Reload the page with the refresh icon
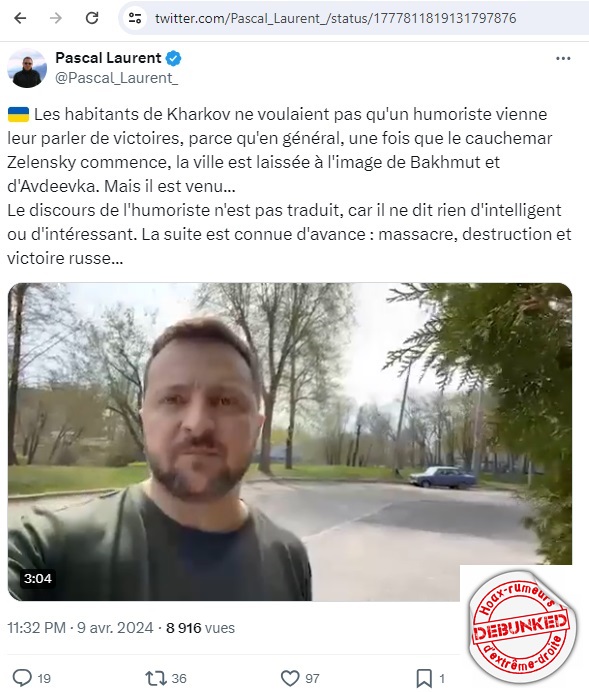589x692 pixels. (92, 18)
